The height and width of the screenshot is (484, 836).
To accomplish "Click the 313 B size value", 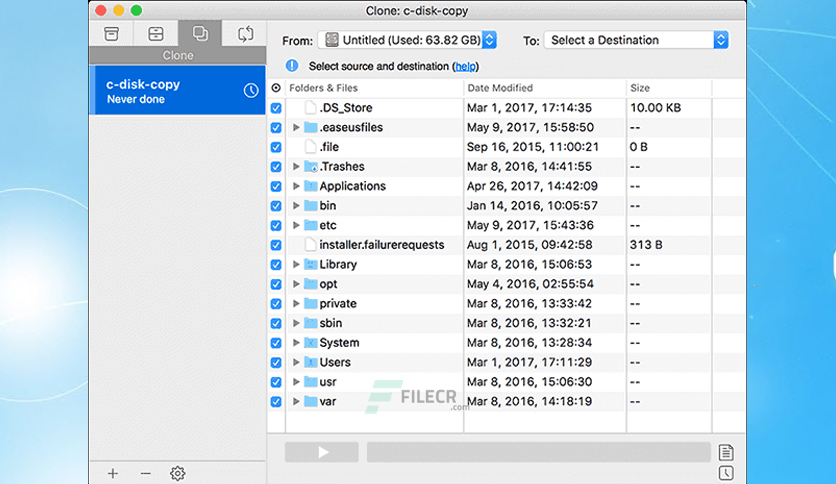I will [x=646, y=245].
